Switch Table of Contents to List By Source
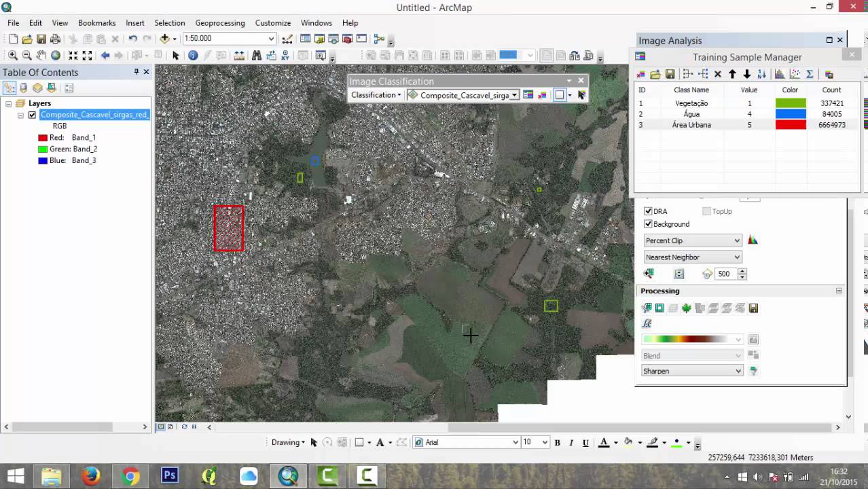This screenshot has width=868, height=489. [x=23, y=88]
